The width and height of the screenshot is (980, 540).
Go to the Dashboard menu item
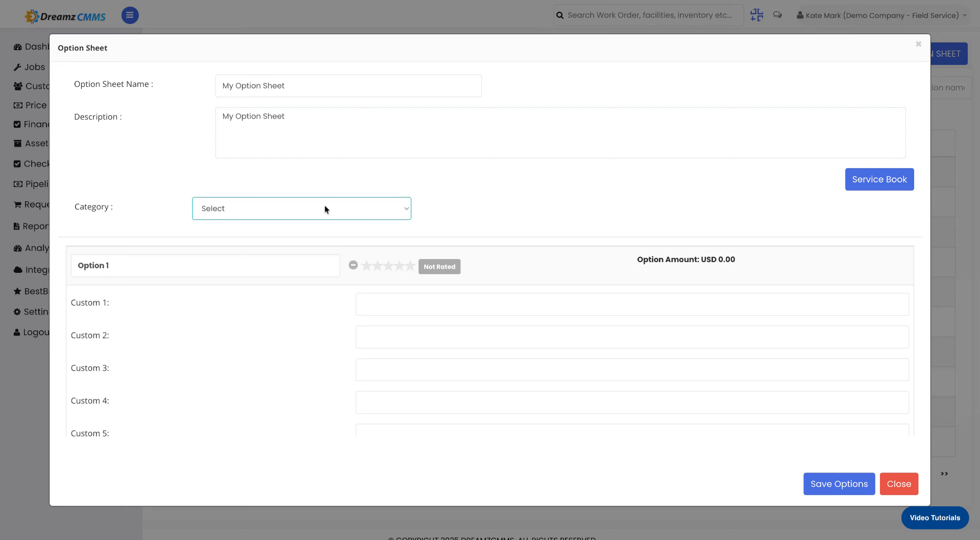click(17, 46)
